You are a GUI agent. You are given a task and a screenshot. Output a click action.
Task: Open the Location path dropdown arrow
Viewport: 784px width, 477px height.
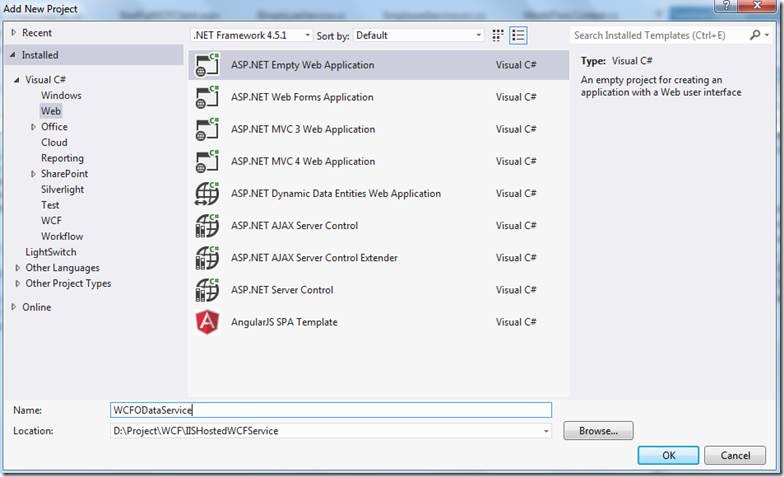pyautogui.click(x=546, y=431)
